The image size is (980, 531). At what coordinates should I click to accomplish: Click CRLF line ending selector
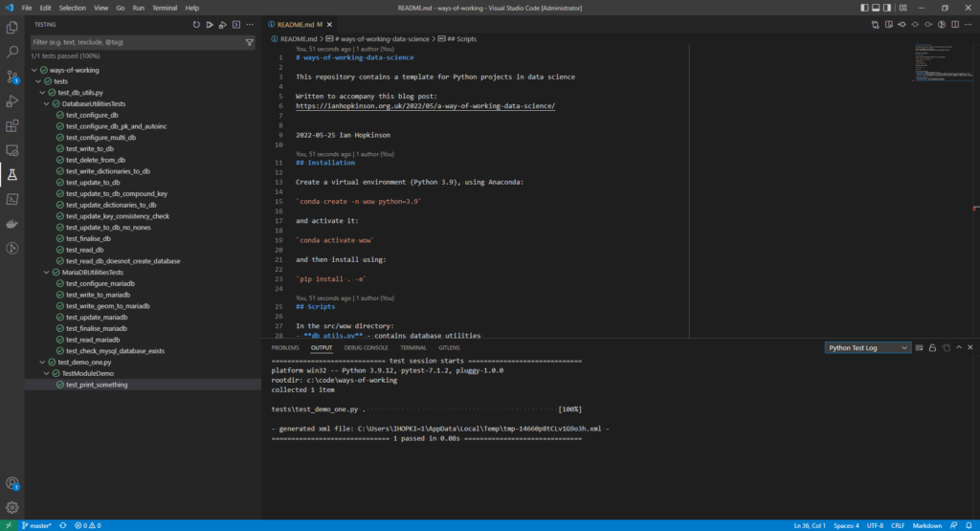(898, 525)
